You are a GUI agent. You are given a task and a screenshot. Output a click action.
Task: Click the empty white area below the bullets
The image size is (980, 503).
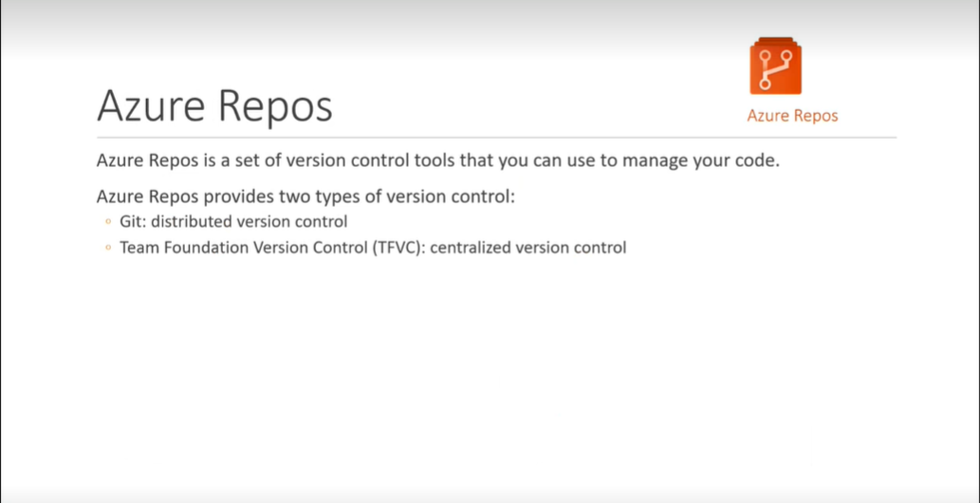pos(474,380)
